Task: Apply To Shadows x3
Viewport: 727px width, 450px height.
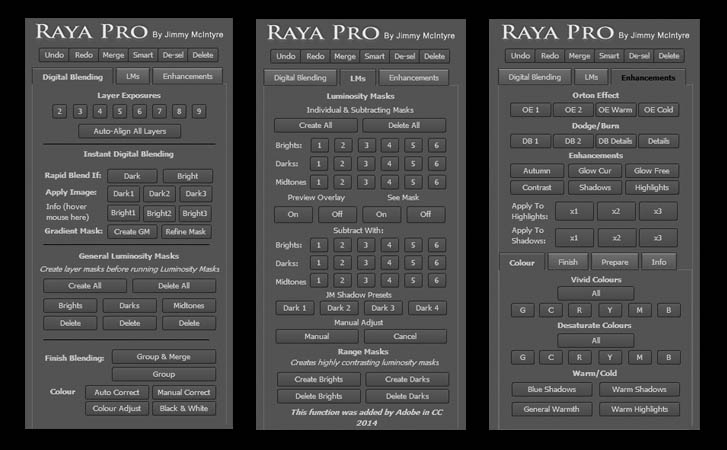Action: [658, 238]
